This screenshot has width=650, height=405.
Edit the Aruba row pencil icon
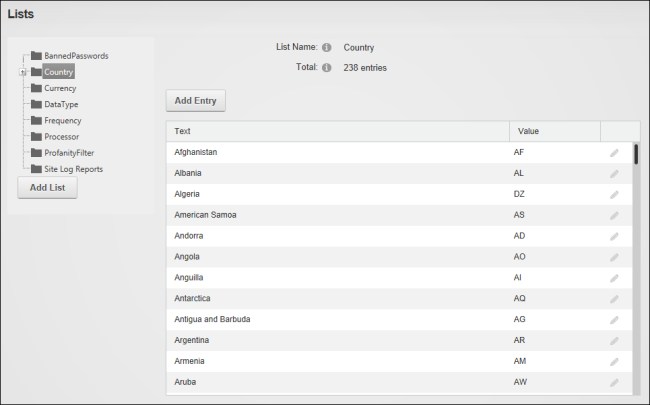point(614,382)
